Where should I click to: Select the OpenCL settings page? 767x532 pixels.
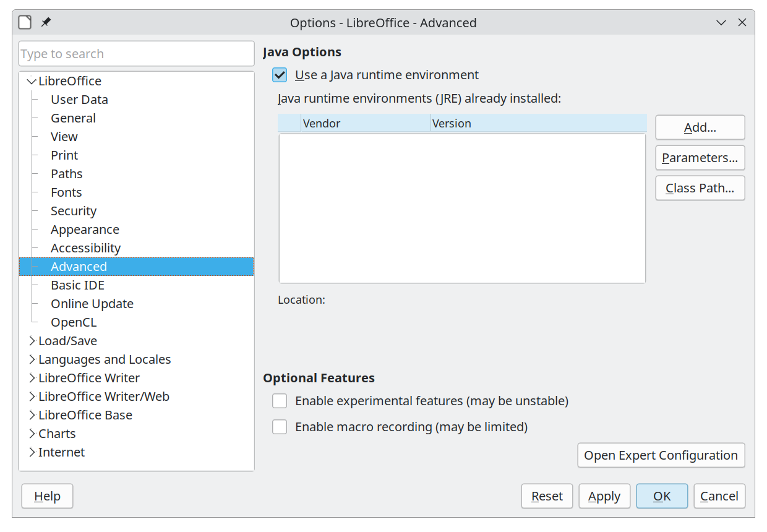coord(74,322)
